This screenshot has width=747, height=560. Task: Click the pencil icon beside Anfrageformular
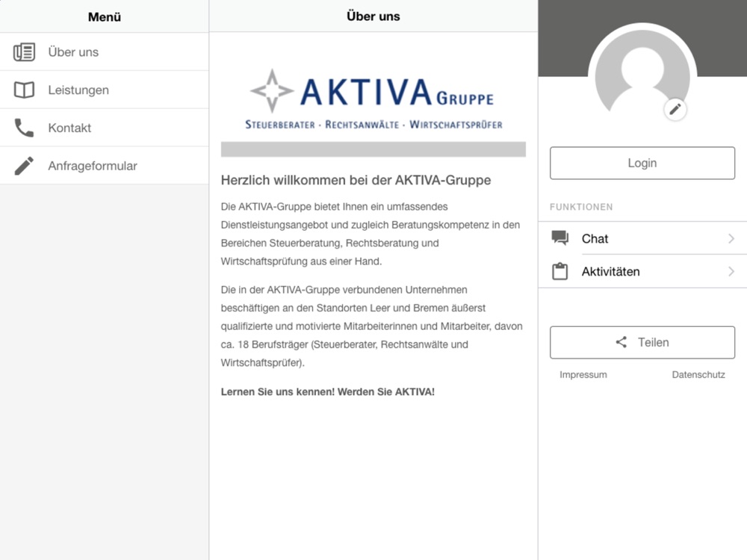click(x=24, y=166)
